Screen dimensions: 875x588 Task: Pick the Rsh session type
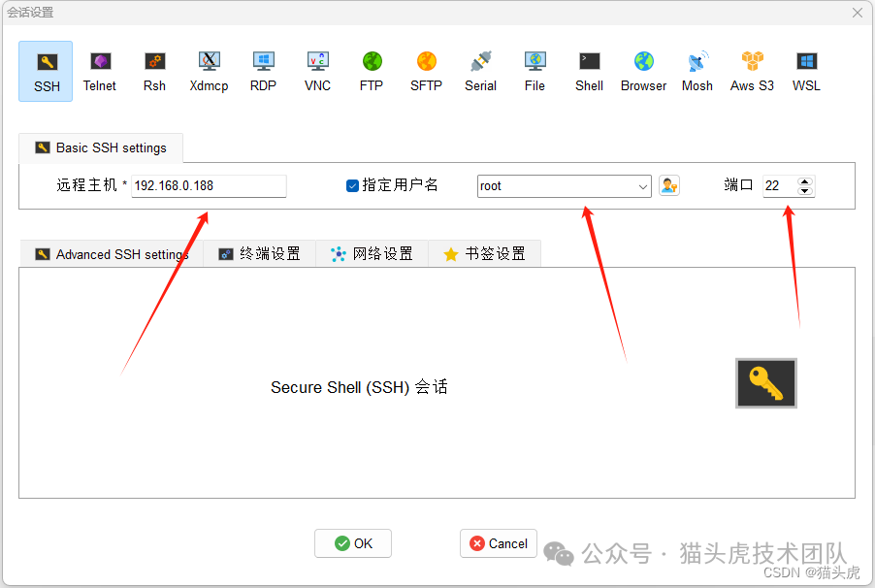click(x=154, y=71)
